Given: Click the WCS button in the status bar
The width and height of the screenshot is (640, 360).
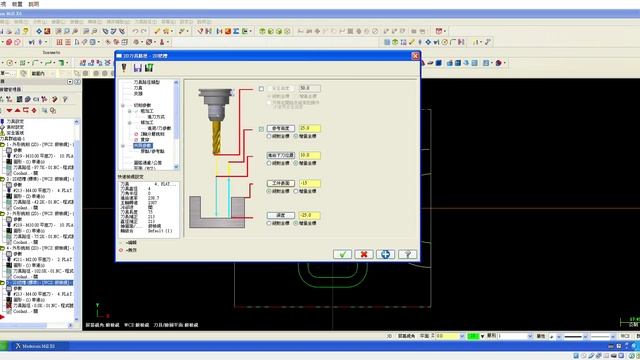Looking at the screenshot, I should pyautogui.click(x=625, y=336).
